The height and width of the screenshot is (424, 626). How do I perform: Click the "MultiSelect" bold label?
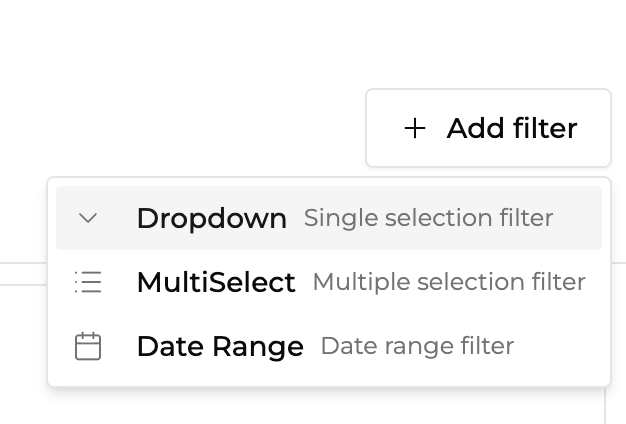(216, 282)
